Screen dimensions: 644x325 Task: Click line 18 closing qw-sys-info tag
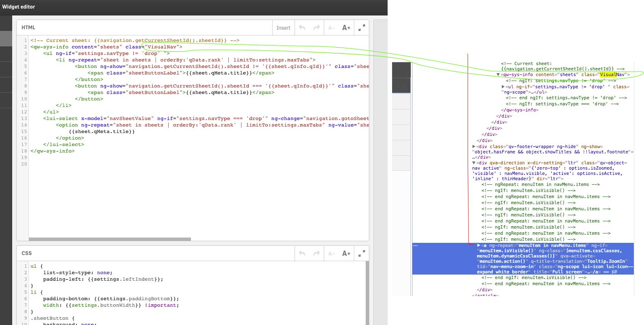click(x=52, y=151)
